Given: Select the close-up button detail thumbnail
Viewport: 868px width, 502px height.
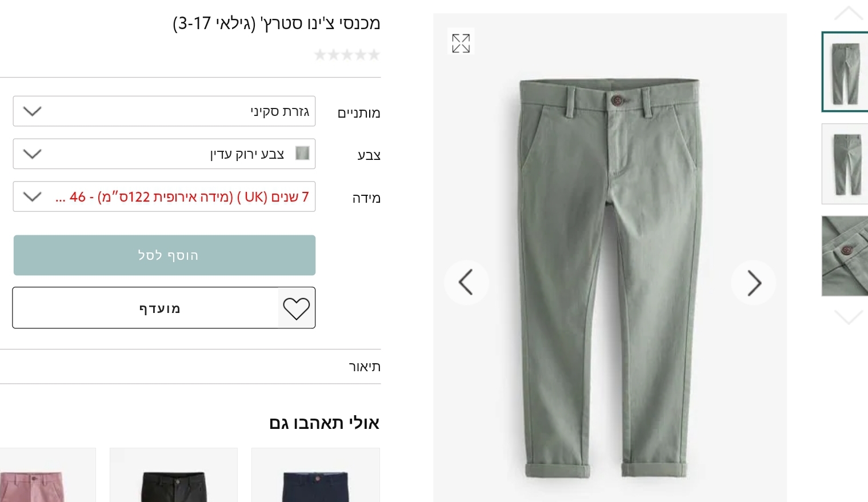Looking at the screenshot, I should (x=845, y=256).
